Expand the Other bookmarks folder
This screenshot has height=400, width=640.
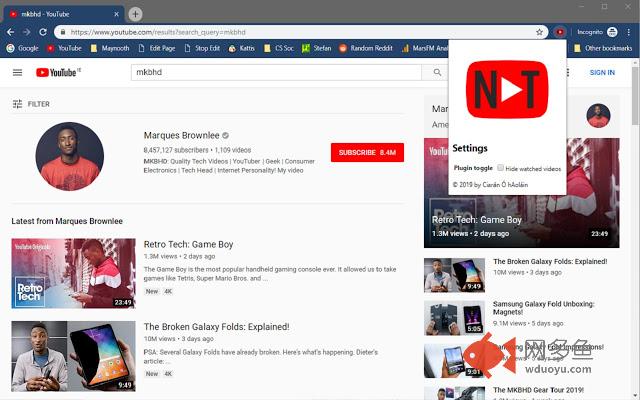click(603, 48)
